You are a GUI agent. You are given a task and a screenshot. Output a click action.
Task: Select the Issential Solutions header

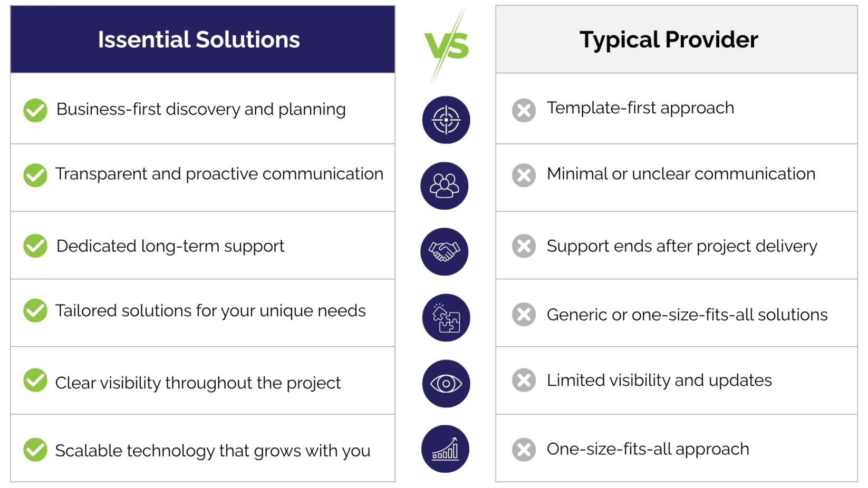[202, 40]
